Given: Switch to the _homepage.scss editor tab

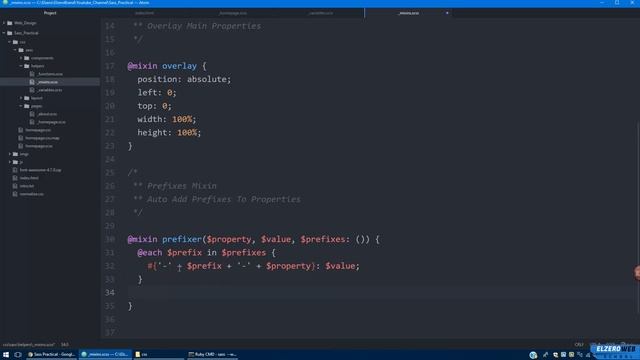Looking at the screenshot, I should pyautogui.click(x=233, y=13).
